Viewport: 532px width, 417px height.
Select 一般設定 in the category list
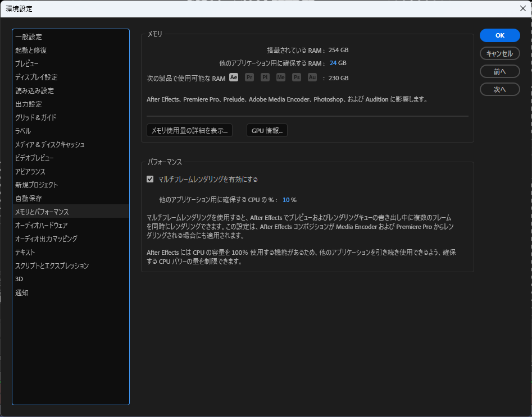point(29,37)
